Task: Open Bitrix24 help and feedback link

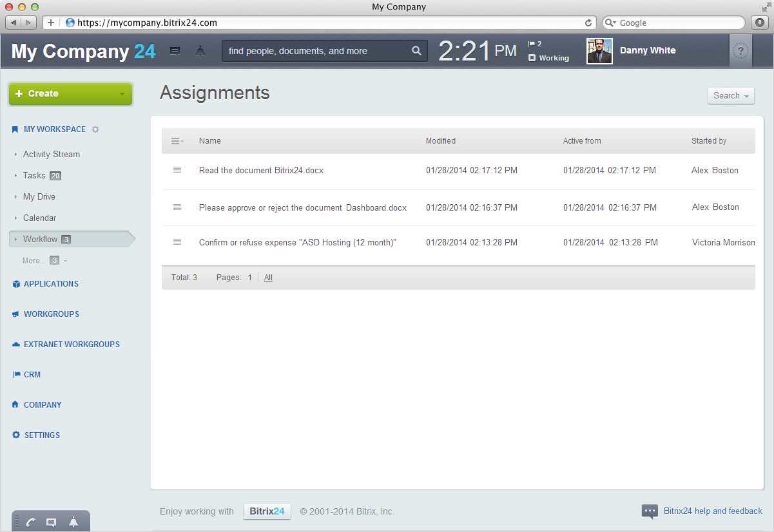Action: coord(712,511)
